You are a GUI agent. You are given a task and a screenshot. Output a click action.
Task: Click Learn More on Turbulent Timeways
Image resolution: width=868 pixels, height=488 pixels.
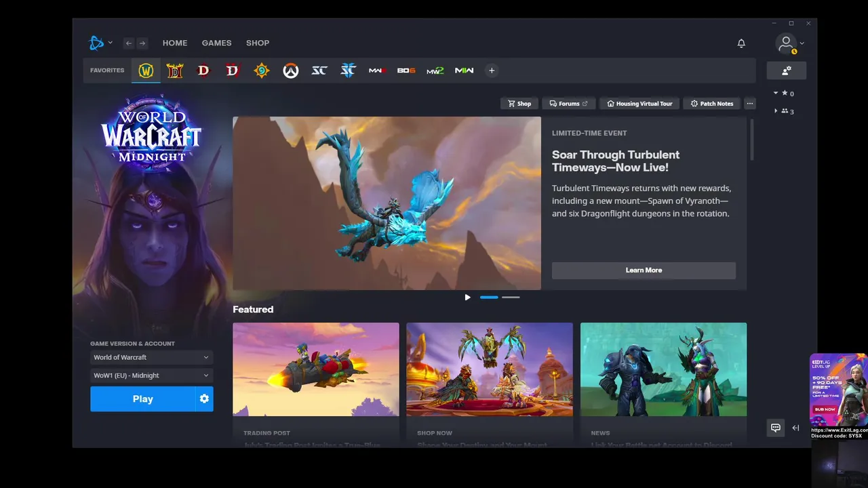coord(644,270)
